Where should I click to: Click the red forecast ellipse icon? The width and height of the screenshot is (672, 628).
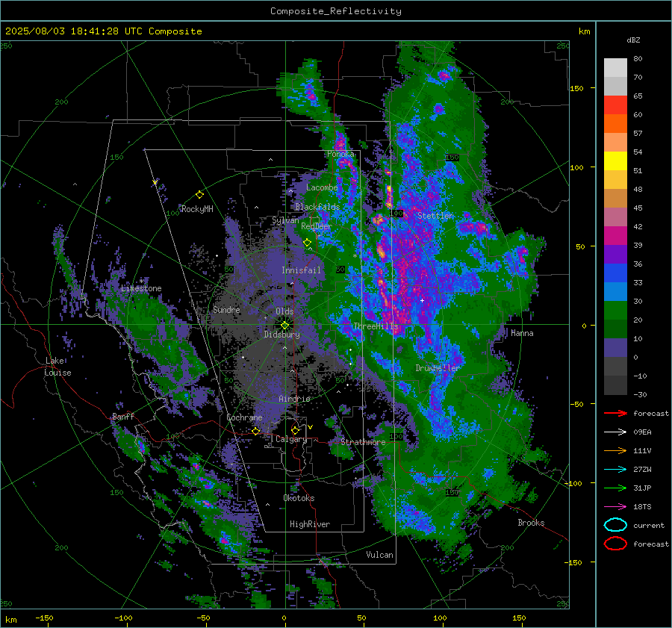pyautogui.click(x=615, y=544)
